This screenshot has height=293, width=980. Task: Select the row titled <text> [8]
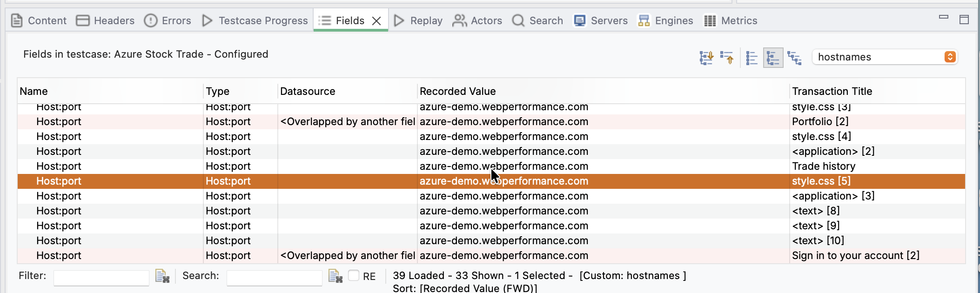(x=491, y=211)
